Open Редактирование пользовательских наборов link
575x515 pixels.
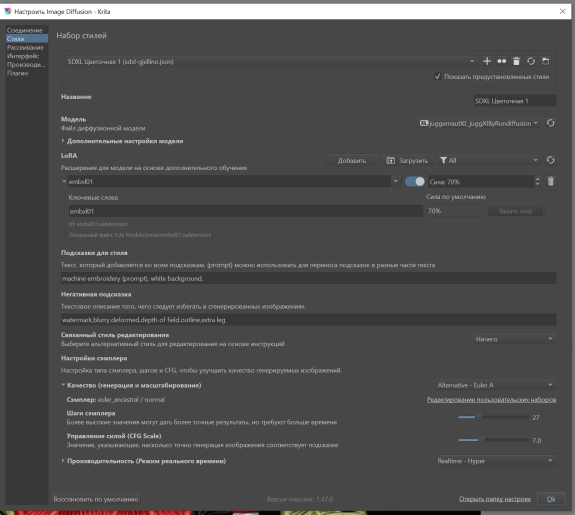[491, 399]
